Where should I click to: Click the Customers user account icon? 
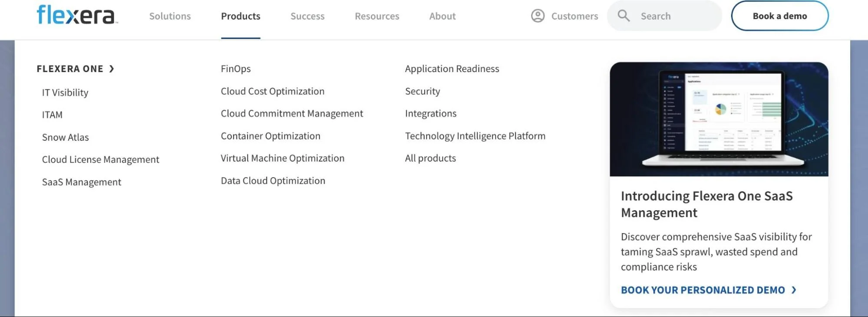point(538,16)
